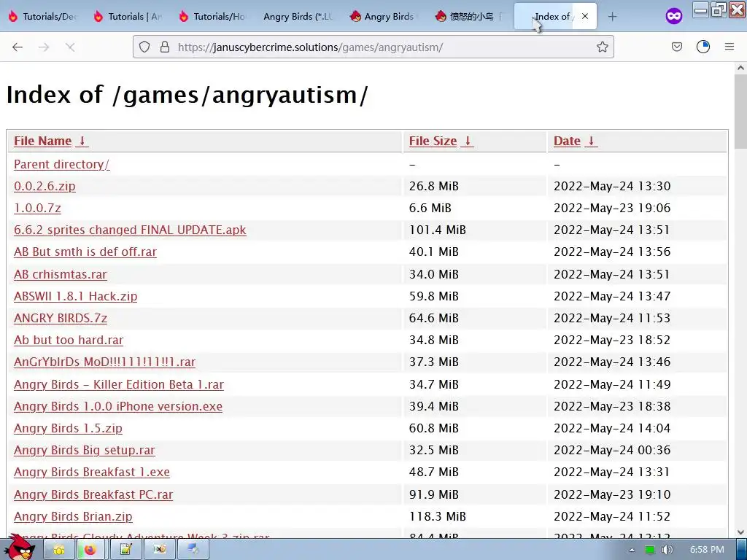The height and width of the screenshot is (560, 747).
Task: Switch to the Tutorials/Dec tab
Action: [x=43, y=16]
